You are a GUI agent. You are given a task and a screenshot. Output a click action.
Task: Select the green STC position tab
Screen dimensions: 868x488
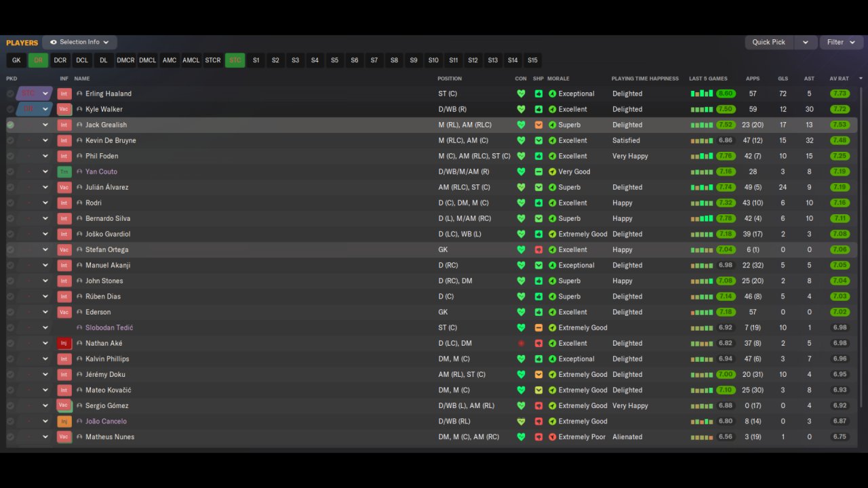[x=235, y=60]
